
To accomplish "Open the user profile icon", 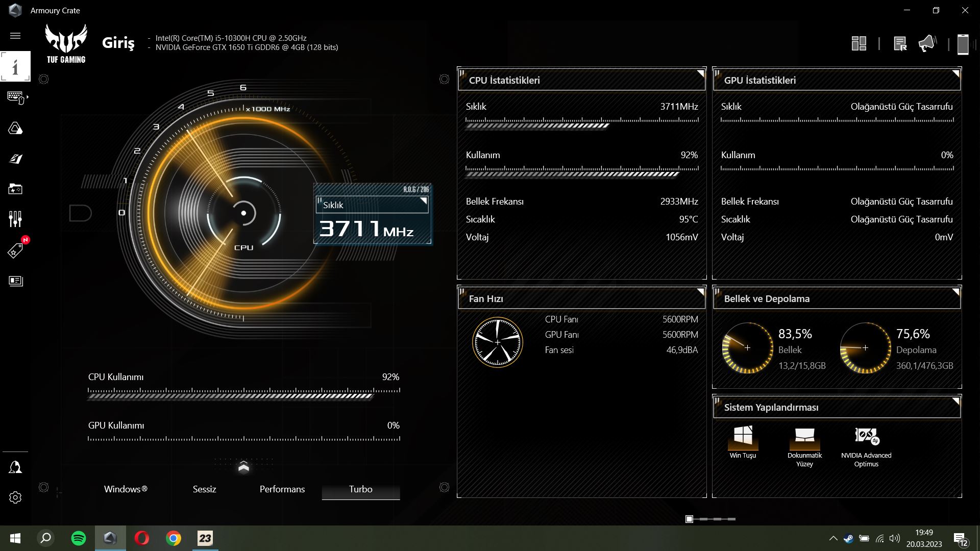I will (15, 467).
